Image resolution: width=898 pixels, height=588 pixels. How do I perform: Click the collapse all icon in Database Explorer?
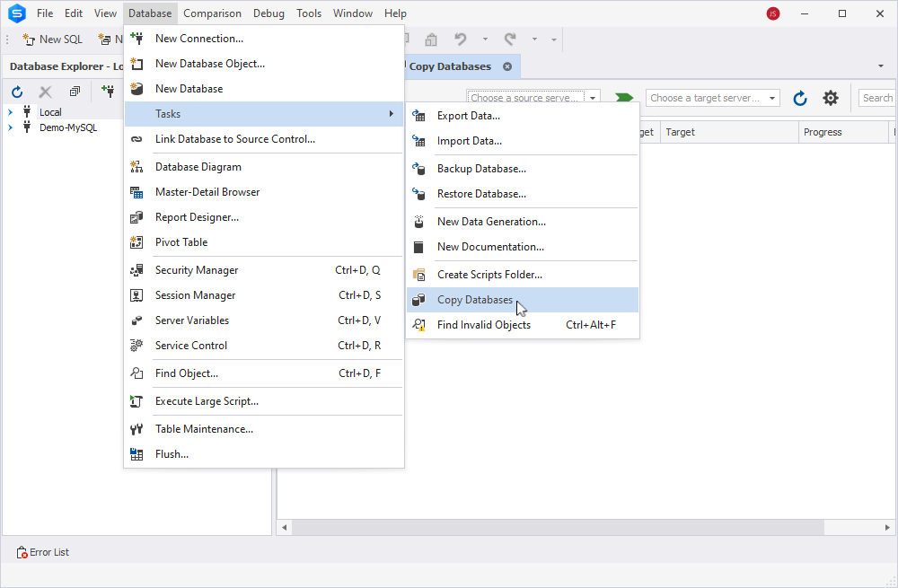tap(75, 92)
